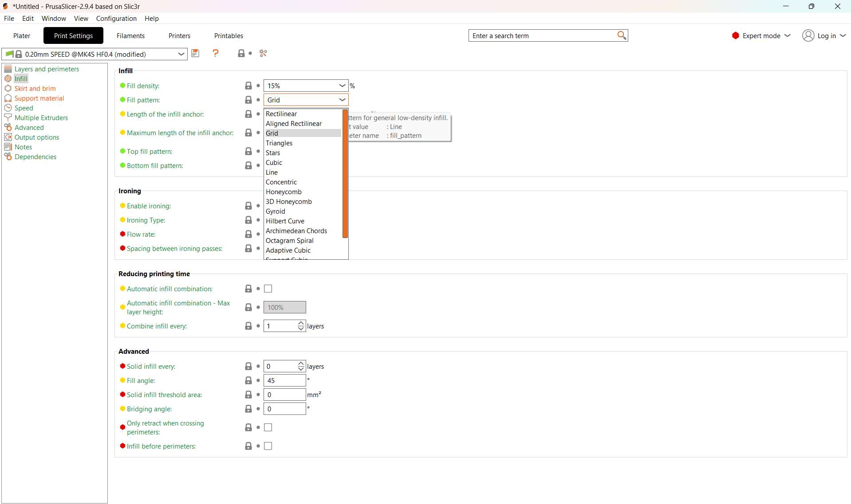Click the Skirt and brim sidebar icon
This screenshot has width=851, height=504.
[8, 88]
